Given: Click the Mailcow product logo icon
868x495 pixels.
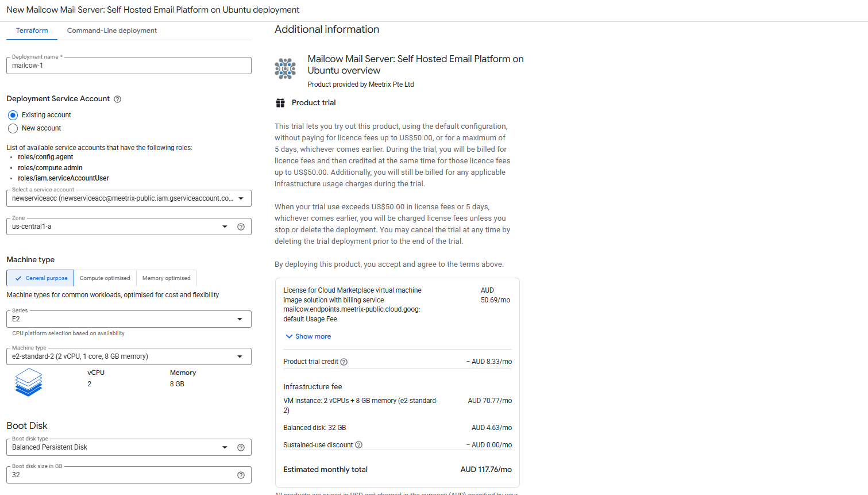Looking at the screenshot, I should click(x=285, y=68).
